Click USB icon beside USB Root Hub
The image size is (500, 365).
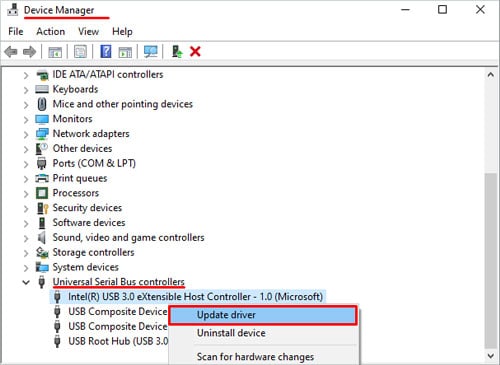[x=57, y=341]
